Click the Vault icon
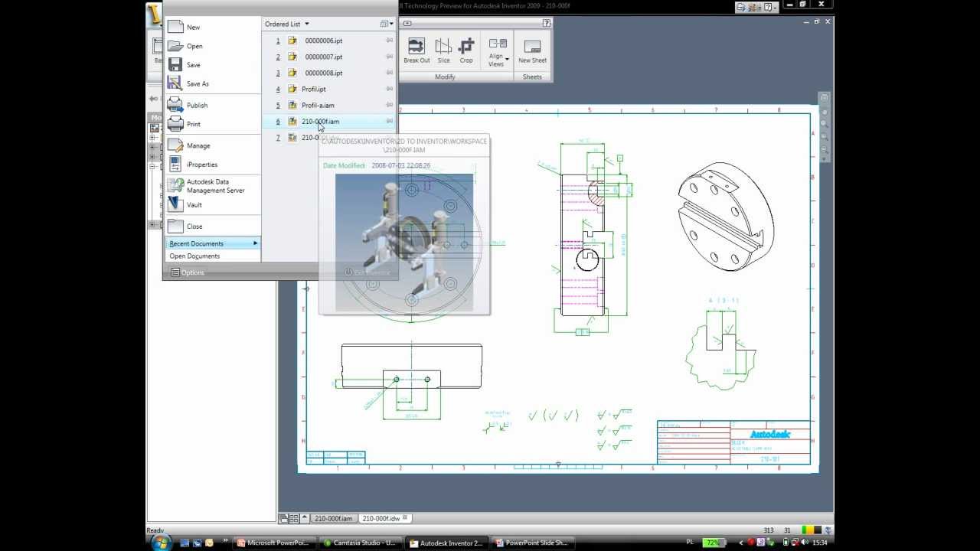 [175, 204]
